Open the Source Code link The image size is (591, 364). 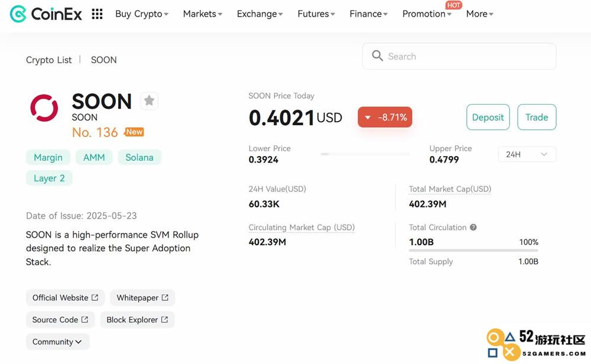pos(60,319)
